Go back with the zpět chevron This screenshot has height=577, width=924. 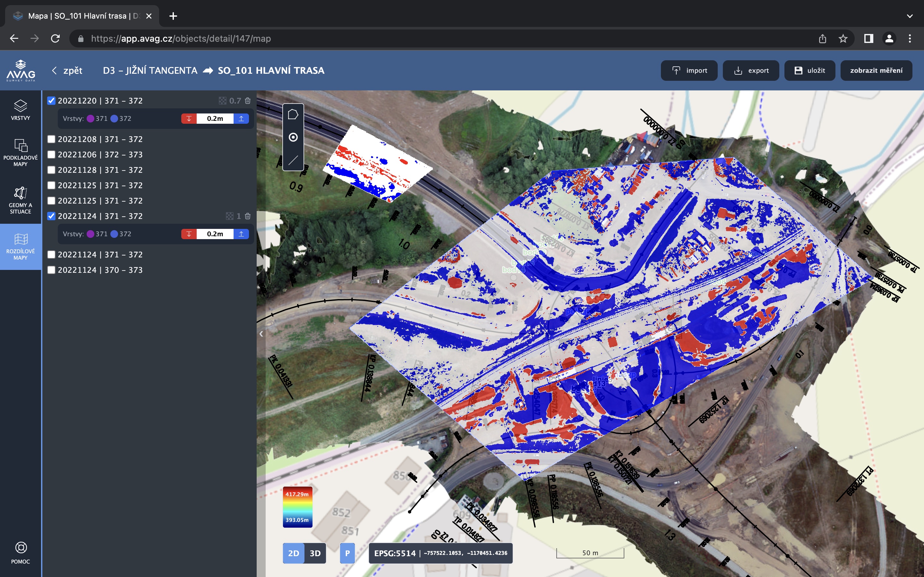point(55,71)
